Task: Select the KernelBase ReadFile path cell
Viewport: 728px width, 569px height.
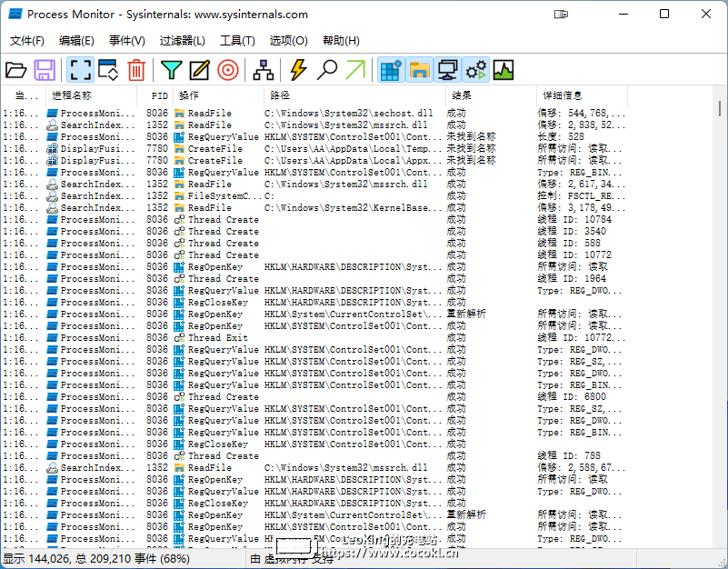Action: pos(353,207)
